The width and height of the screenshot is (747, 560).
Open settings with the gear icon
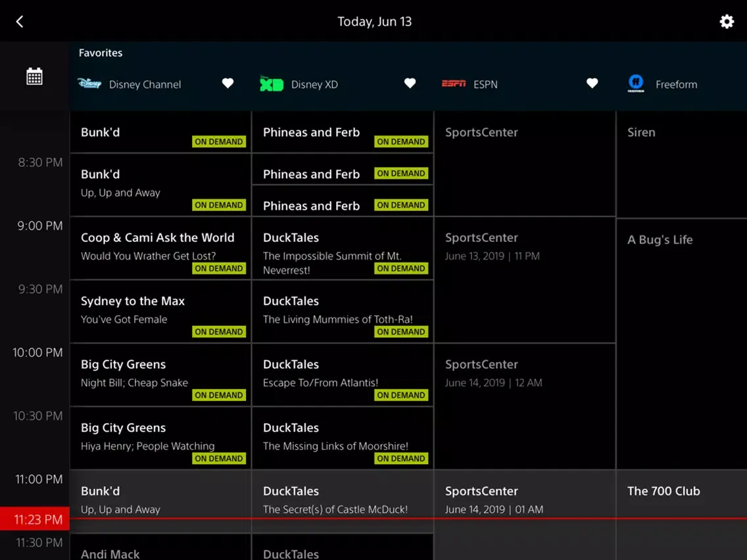(x=726, y=22)
